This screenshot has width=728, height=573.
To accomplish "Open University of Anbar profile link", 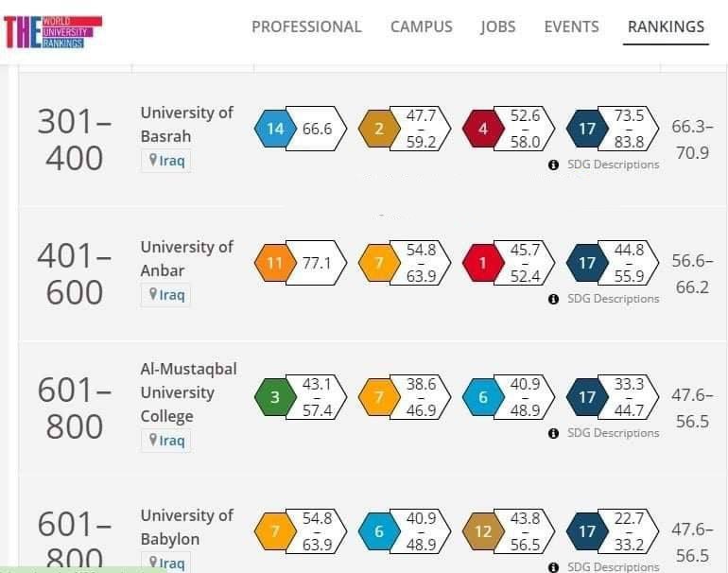I will [186, 258].
